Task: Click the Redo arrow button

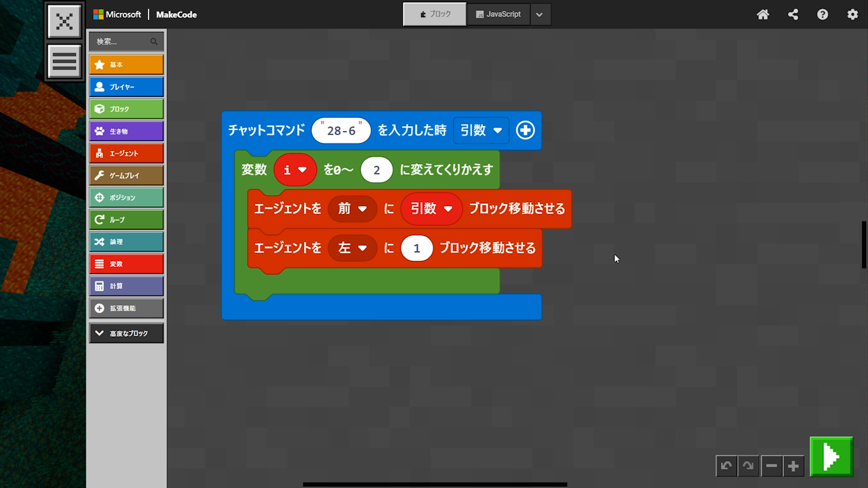Action: pos(748,466)
